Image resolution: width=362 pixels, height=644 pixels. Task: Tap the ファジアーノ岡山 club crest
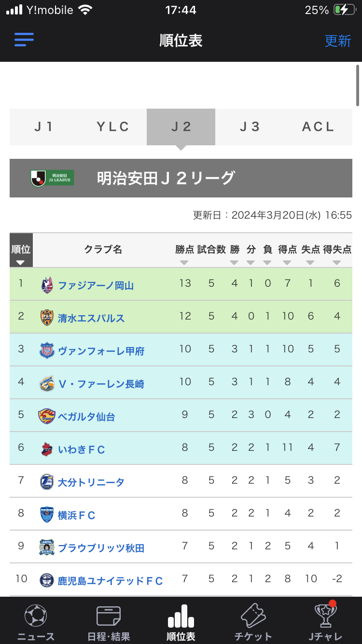(47, 285)
